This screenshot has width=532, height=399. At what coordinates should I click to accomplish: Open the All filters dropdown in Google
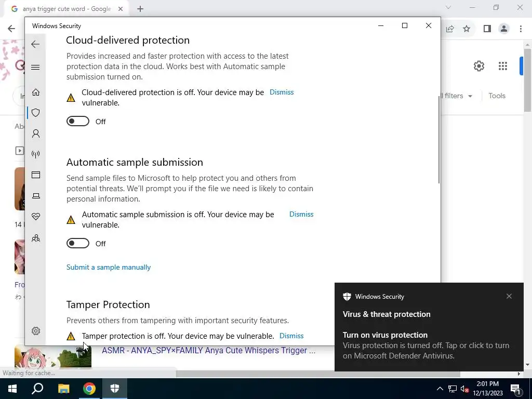coord(456,96)
